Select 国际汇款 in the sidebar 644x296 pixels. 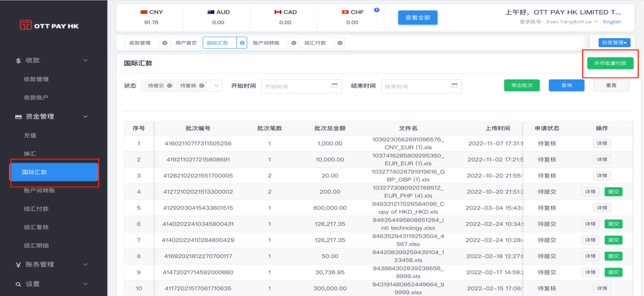[54, 172]
